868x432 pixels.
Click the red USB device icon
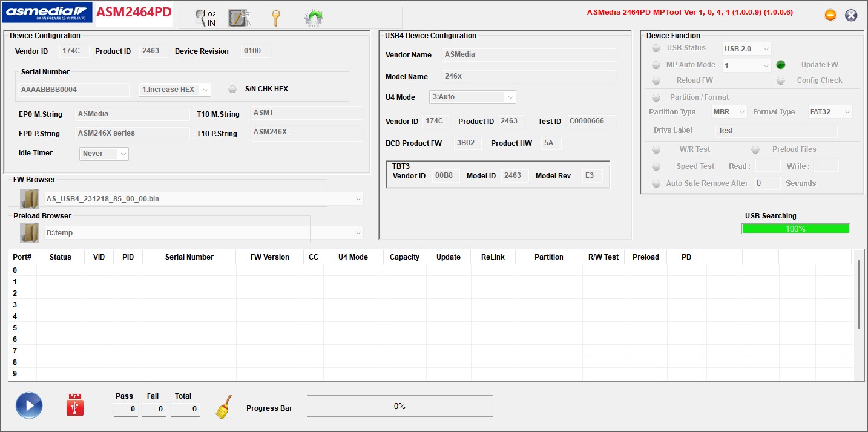75,405
